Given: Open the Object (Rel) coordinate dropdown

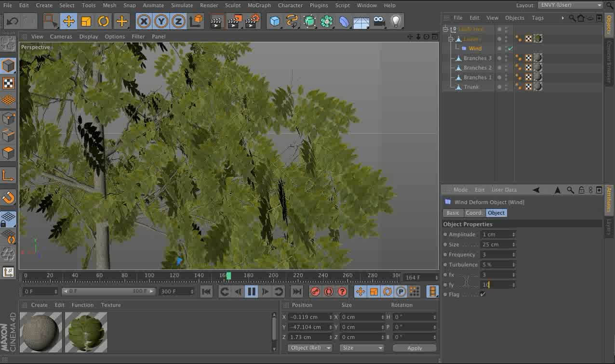Looking at the screenshot, I should [310, 348].
